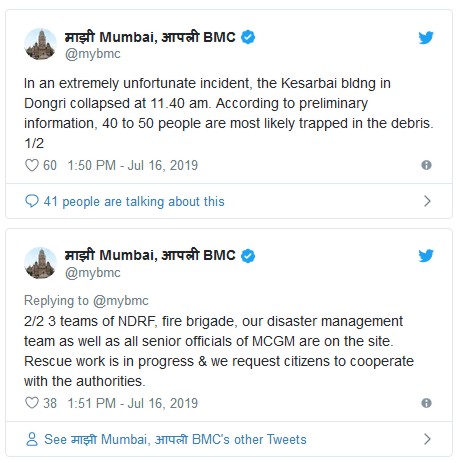
Task: Expand chevron next to 41 people talking
Action: coord(427,201)
